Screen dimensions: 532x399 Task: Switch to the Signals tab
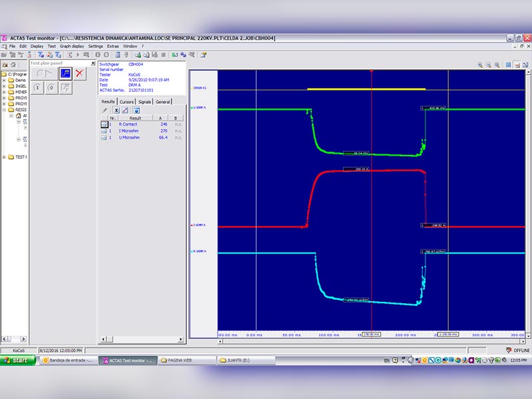pyautogui.click(x=145, y=101)
